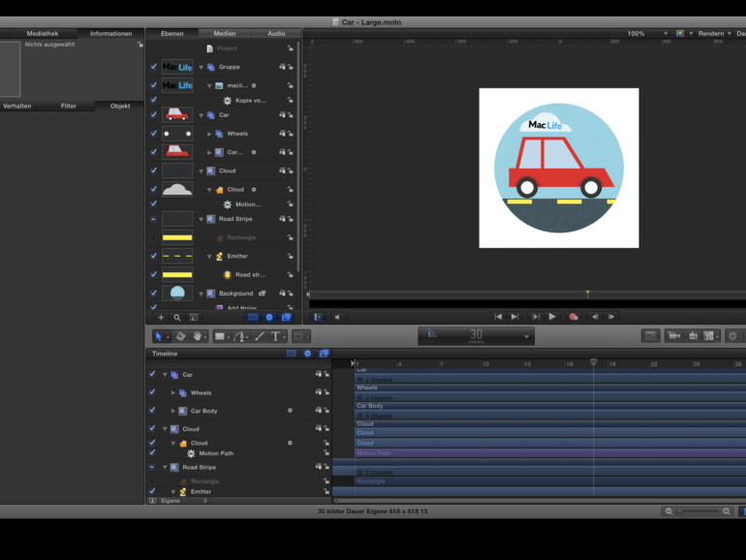The height and width of the screenshot is (560, 746).
Task: Show behaviors gear in layers list
Action: (269, 318)
